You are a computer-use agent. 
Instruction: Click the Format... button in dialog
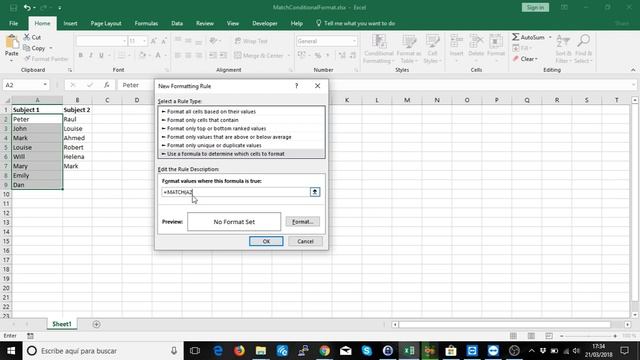pyautogui.click(x=302, y=222)
